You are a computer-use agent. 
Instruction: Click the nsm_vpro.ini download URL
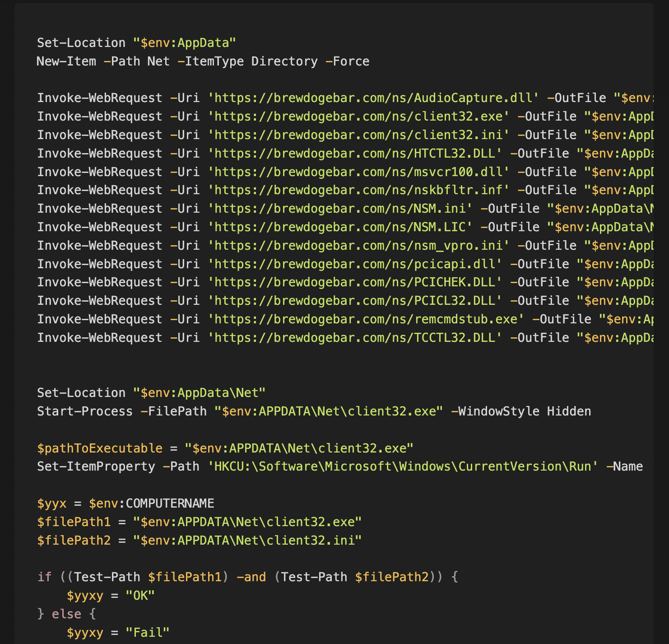[x=358, y=246]
